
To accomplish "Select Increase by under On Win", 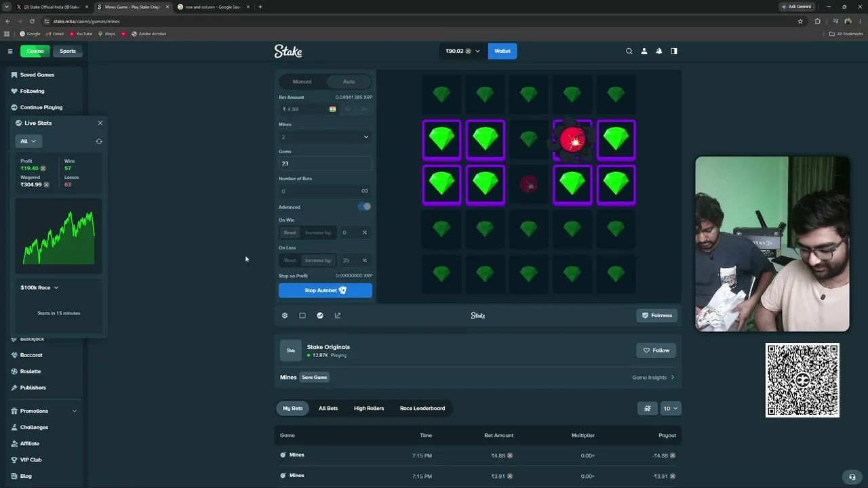I will click(318, 232).
